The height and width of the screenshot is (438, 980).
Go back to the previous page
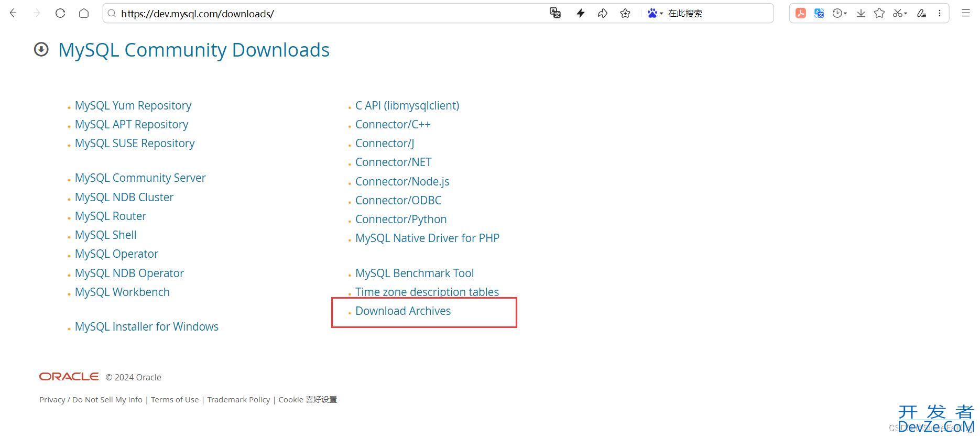click(x=13, y=13)
